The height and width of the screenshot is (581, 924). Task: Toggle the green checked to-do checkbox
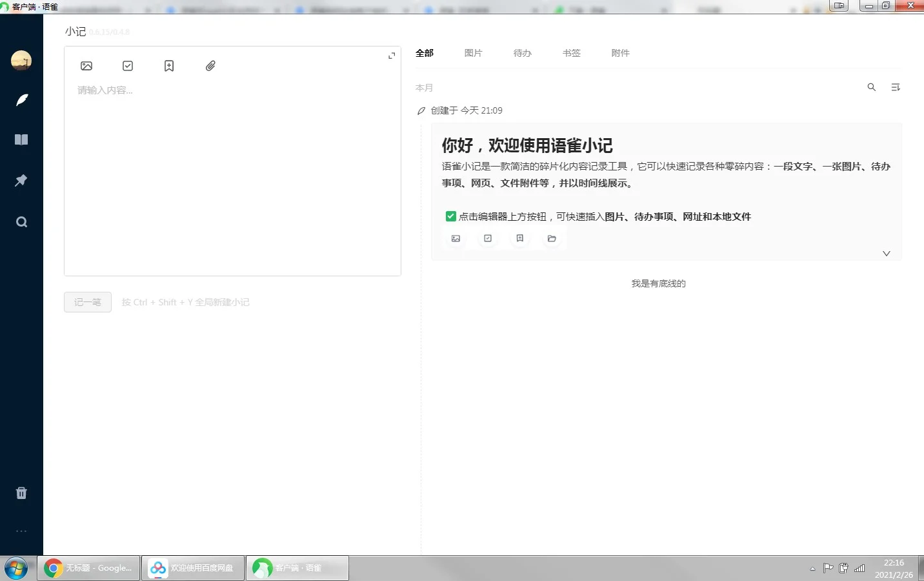click(451, 216)
